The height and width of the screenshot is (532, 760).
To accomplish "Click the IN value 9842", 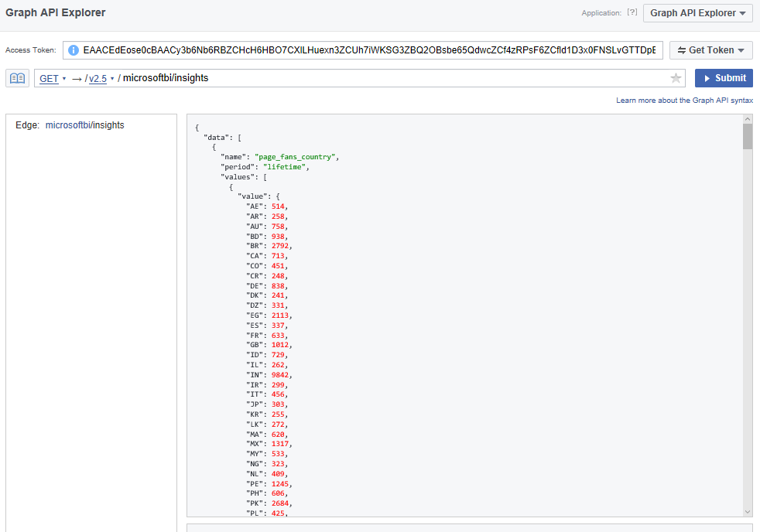I will tap(279, 375).
